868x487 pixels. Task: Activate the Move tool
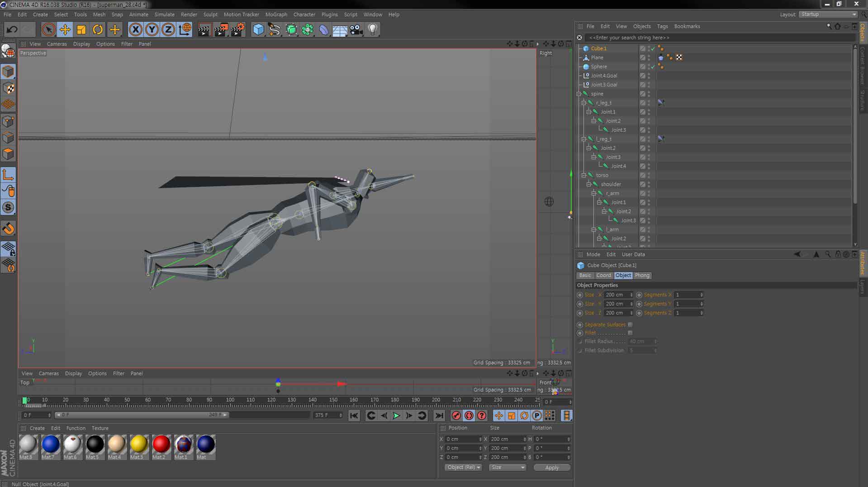pyautogui.click(x=65, y=30)
